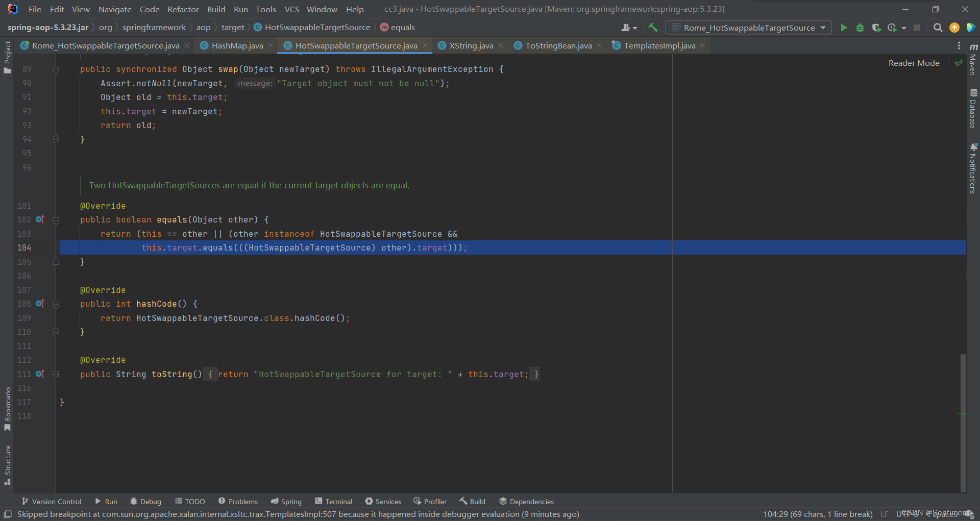Open the run configuration dropdown
The width and height of the screenshot is (980, 521).
click(x=749, y=28)
